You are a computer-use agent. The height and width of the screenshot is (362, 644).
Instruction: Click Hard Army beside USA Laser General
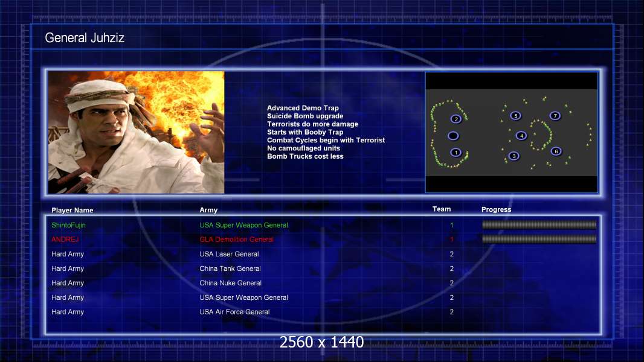[x=68, y=254]
